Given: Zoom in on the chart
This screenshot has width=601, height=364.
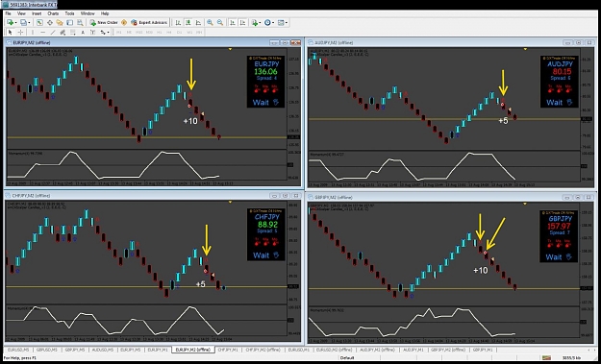Looking at the screenshot, I should pyautogui.click(x=210, y=23).
